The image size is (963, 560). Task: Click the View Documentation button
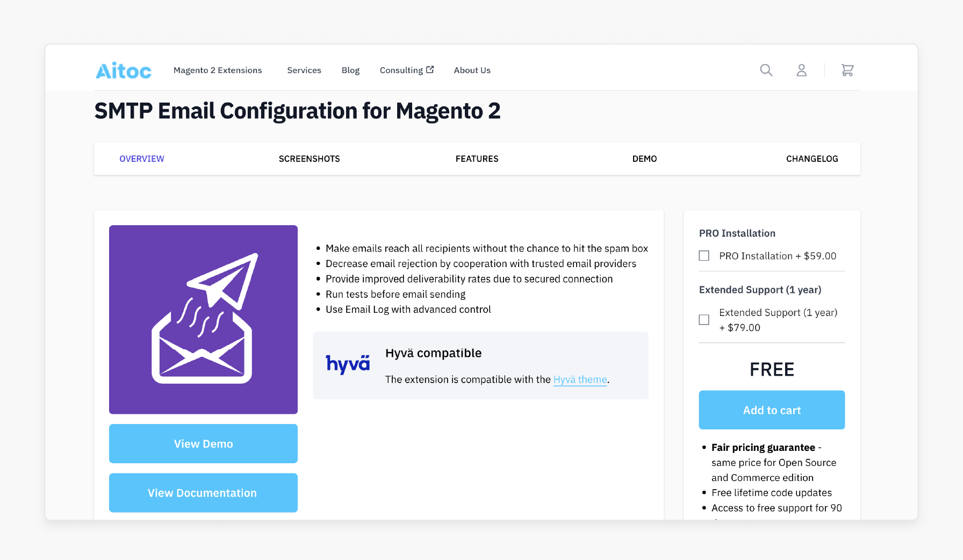tap(203, 493)
